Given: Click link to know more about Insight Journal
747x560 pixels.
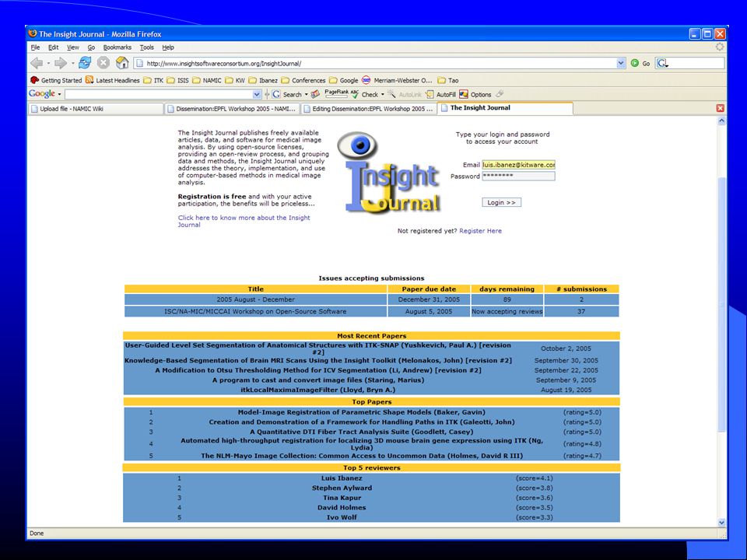Looking at the screenshot, I should tap(244, 221).
